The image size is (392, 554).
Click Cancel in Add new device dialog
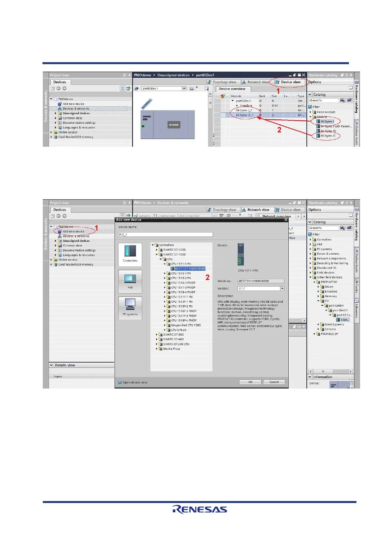[x=274, y=382]
